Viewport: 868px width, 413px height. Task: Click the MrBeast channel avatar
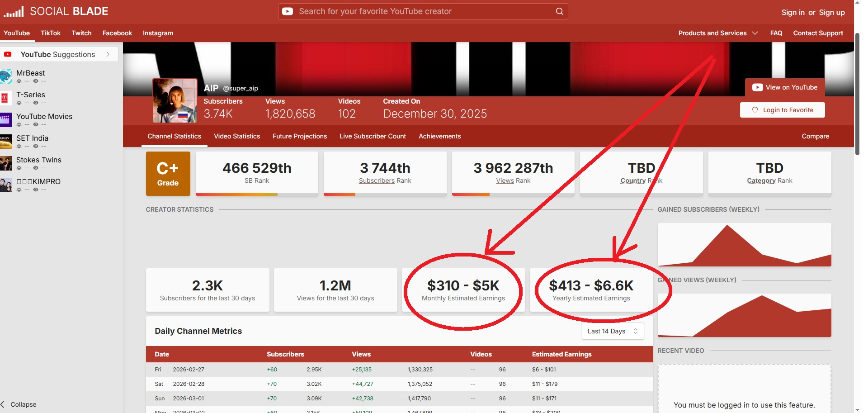tap(6, 76)
